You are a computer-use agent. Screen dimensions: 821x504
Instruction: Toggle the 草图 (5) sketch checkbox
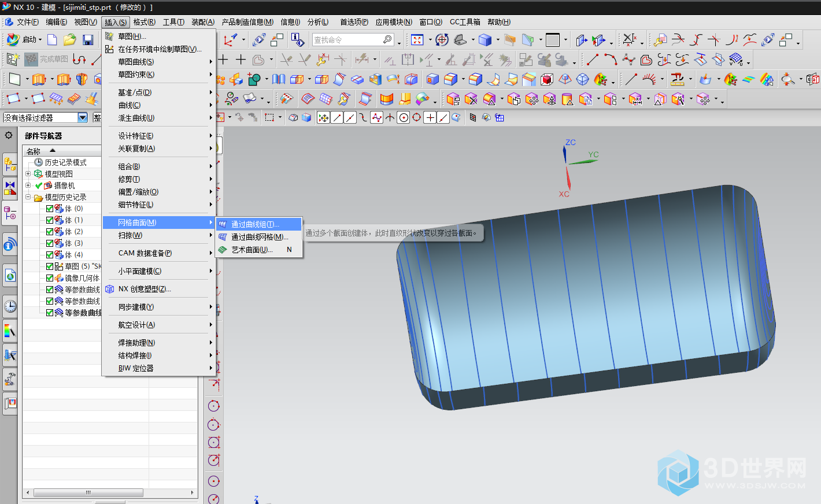tap(50, 266)
